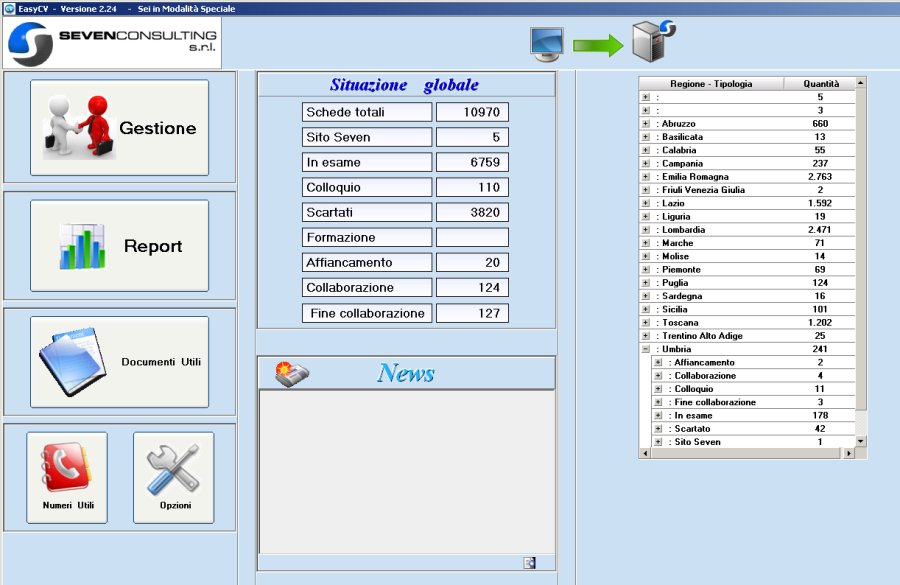The height and width of the screenshot is (585, 900).
Task: Select the Trentino Alto Adige row
Action: [747, 335]
